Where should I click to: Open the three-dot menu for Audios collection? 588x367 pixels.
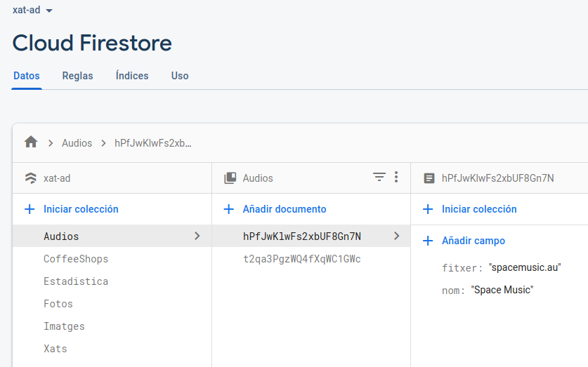click(x=396, y=178)
